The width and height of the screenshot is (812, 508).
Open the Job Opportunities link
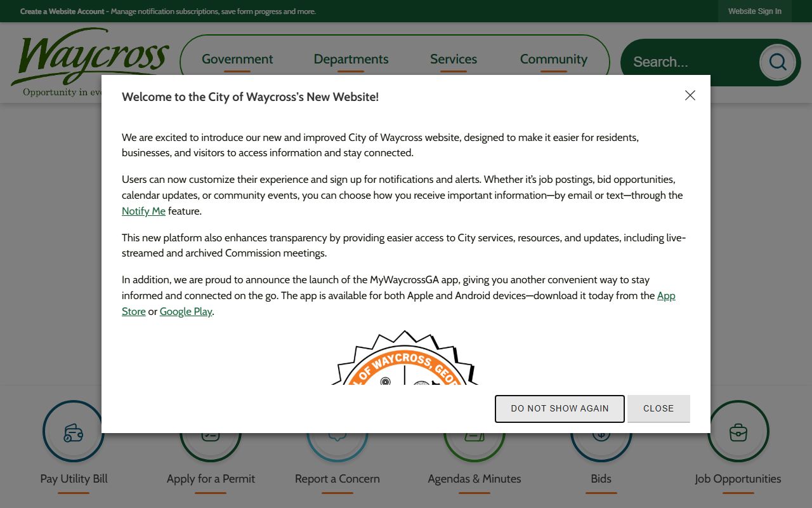(738, 479)
